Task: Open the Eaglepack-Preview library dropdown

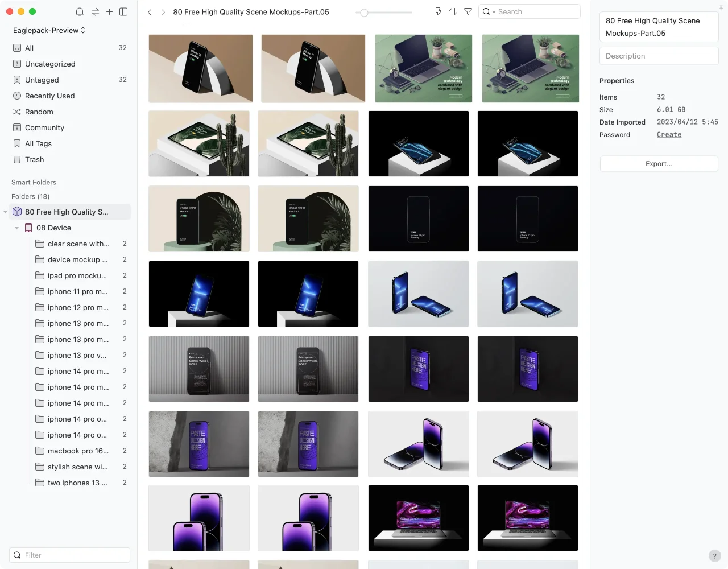Action: coord(49,30)
